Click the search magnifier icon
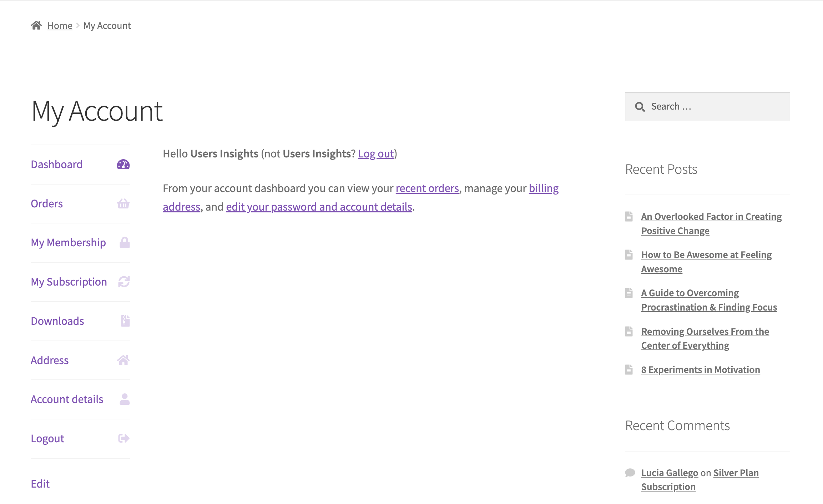Screen dimensions: 823x504 pyautogui.click(x=640, y=106)
